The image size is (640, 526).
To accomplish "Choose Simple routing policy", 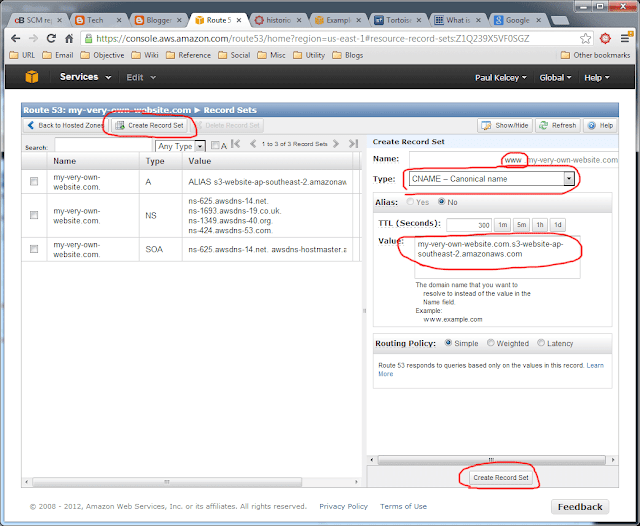I will 448,343.
